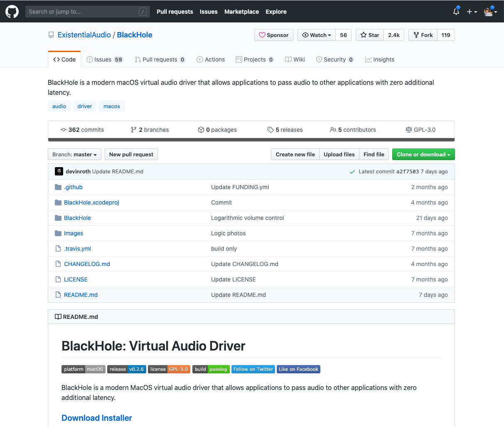Image resolution: width=504 pixels, height=427 pixels.
Task: Click the .travis.yml file icon
Action: [58, 249]
